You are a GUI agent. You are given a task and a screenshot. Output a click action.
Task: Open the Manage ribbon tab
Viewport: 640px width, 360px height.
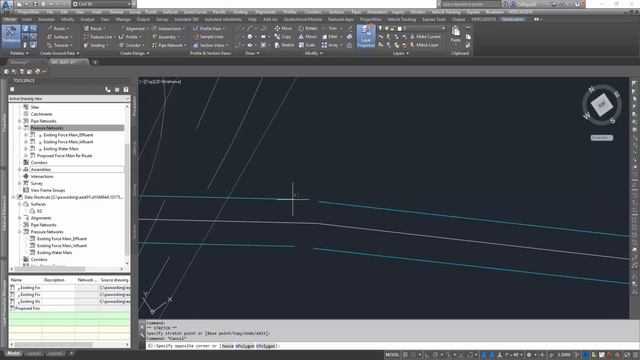[x=123, y=19]
